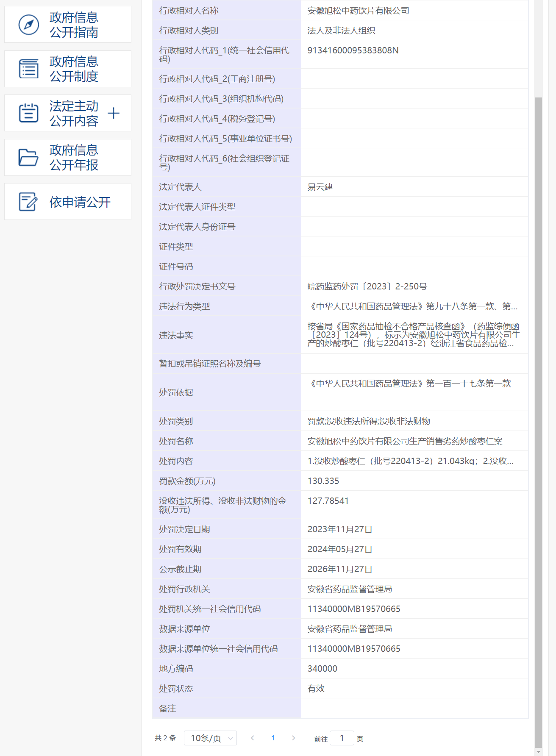Click penalty decision date 2023年11月27日
Image resolution: width=556 pixels, height=756 pixels.
coord(340,529)
